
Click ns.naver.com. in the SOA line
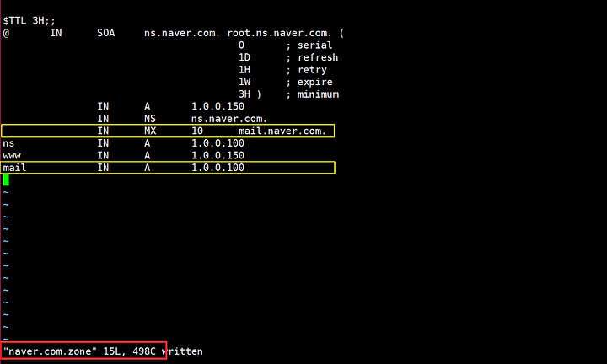[x=182, y=33]
